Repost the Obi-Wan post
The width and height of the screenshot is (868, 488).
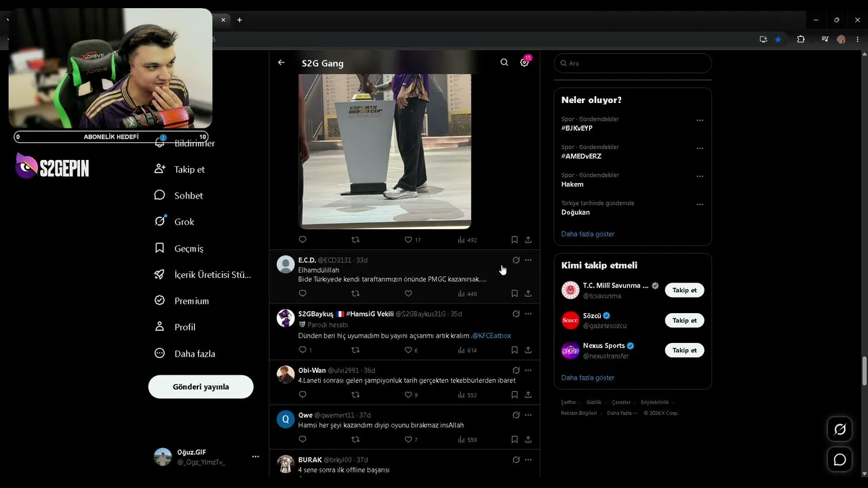(355, 394)
